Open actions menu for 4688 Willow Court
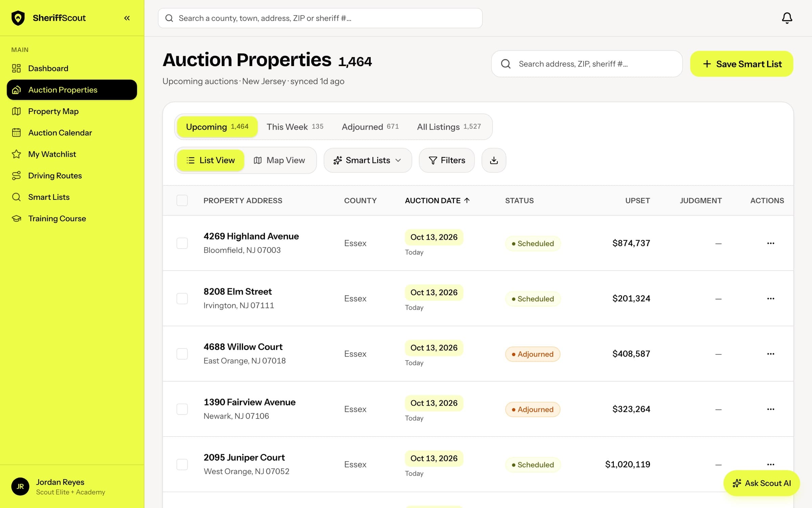The image size is (812, 508). (x=770, y=354)
